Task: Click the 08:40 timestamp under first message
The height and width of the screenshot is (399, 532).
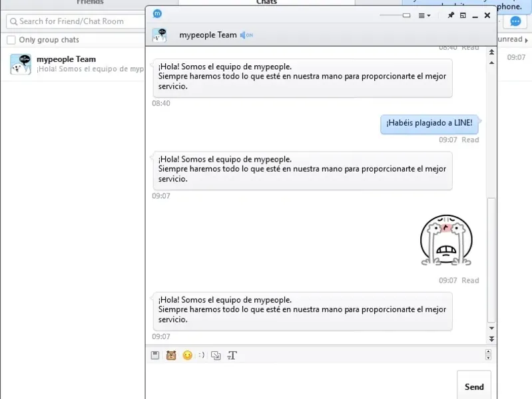Action: pos(161,103)
